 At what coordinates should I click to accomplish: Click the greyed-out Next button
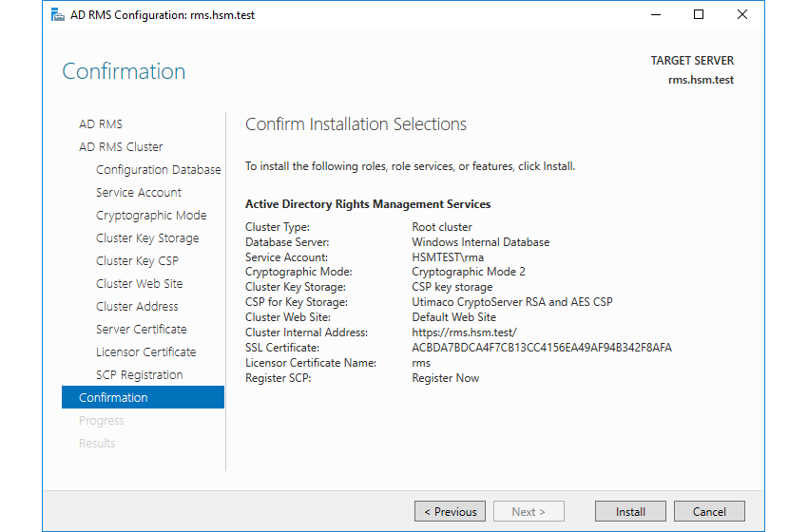(x=529, y=511)
